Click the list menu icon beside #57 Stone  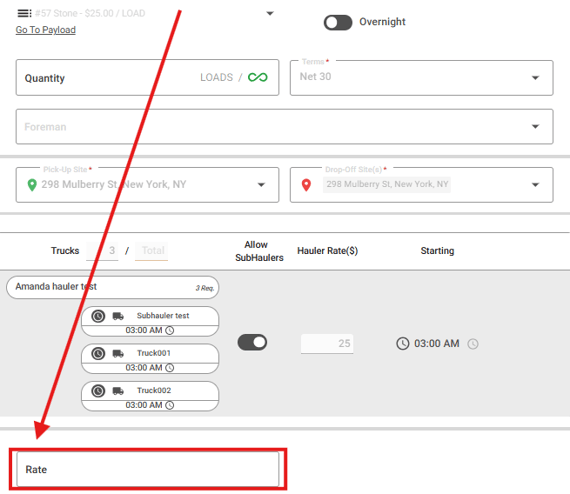[24, 13]
